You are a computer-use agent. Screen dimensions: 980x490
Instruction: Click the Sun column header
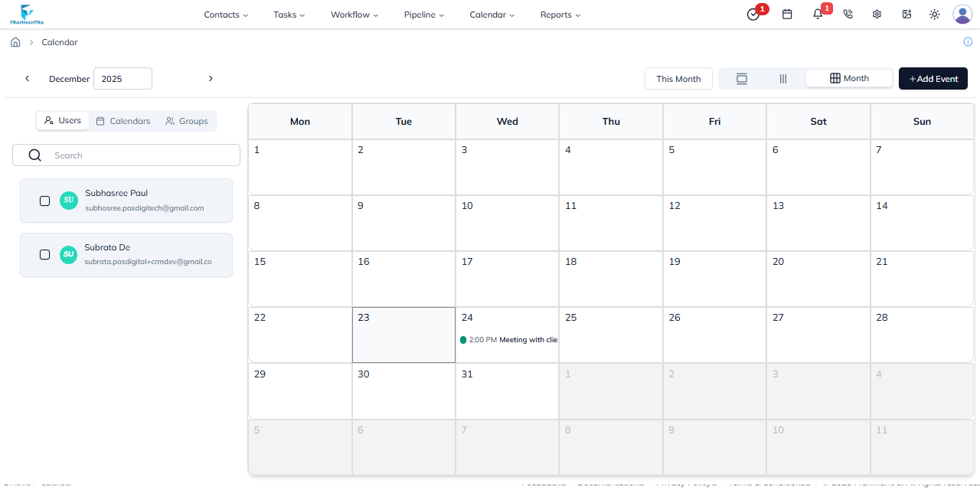coord(922,121)
